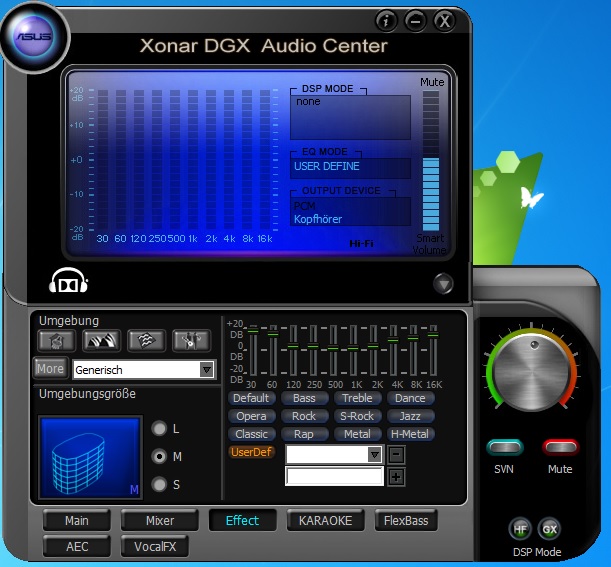The height and width of the screenshot is (567, 611).
Task: Click the PCM output format text
Action: pos(304,206)
